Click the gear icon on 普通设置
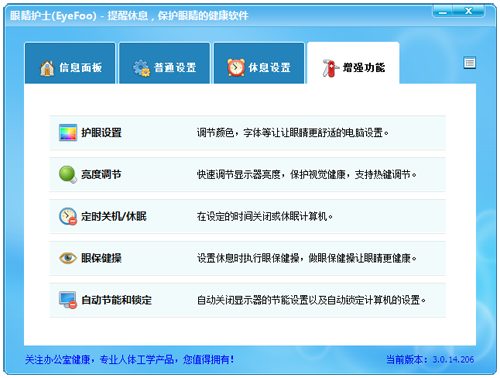The image size is (500, 378). [142, 68]
